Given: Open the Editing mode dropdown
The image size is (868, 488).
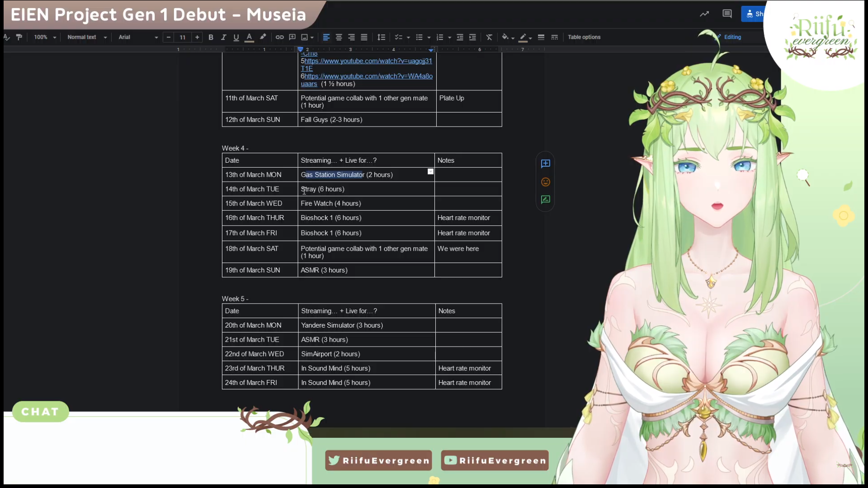Looking at the screenshot, I should (x=732, y=37).
